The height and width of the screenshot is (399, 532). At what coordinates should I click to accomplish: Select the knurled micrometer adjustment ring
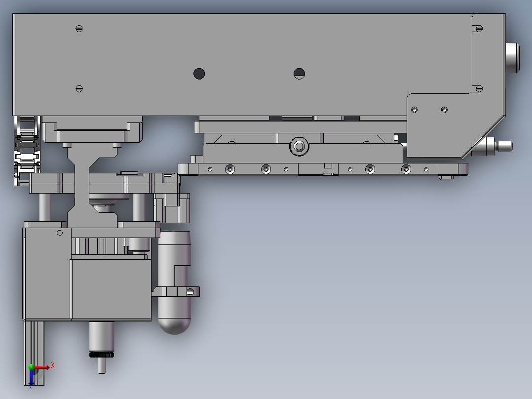102,355
